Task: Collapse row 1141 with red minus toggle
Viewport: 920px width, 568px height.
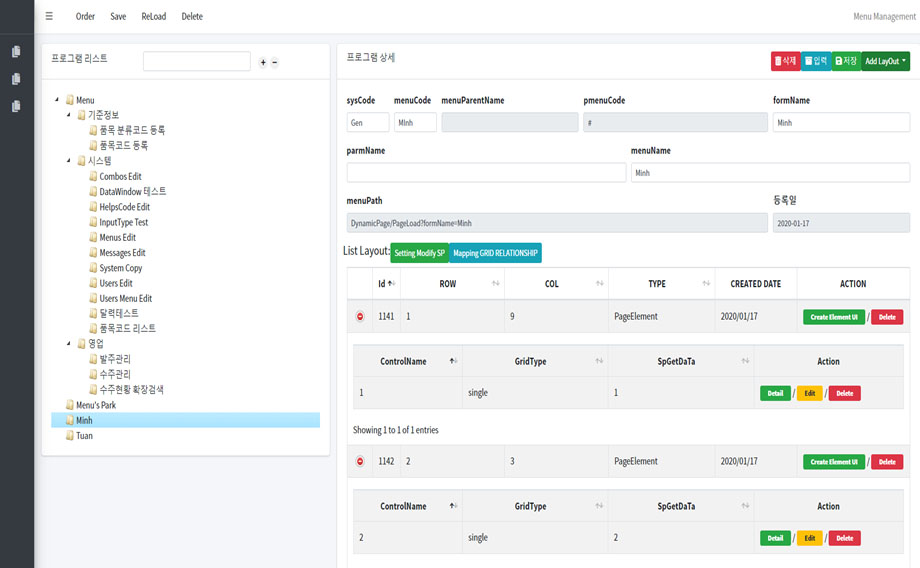Action: [x=360, y=317]
